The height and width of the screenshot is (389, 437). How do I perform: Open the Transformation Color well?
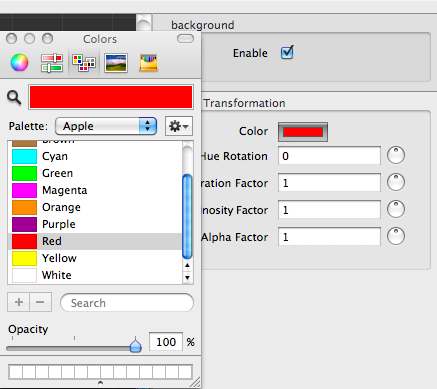303,132
